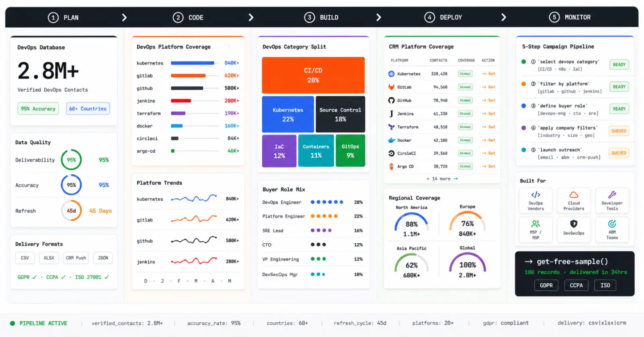Click the green Pipeline Active status dot
The width and height of the screenshot is (644, 337).
[12, 323]
